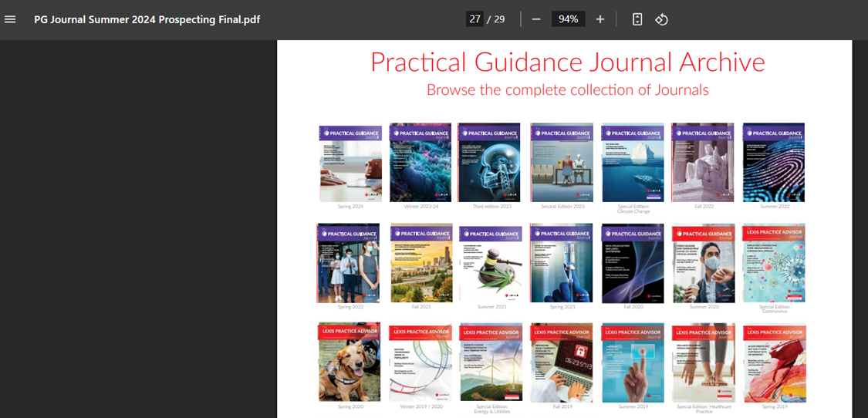Open the Summer 2020 masked man cover

coord(704,264)
